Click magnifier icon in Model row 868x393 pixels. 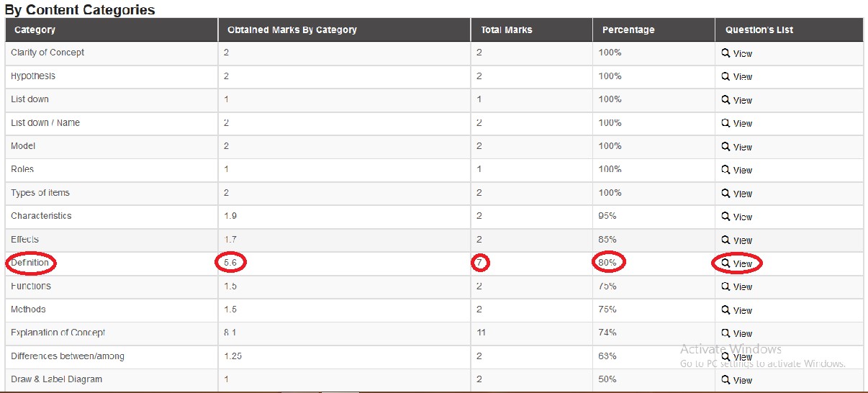pyautogui.click(x=725, y=147)
